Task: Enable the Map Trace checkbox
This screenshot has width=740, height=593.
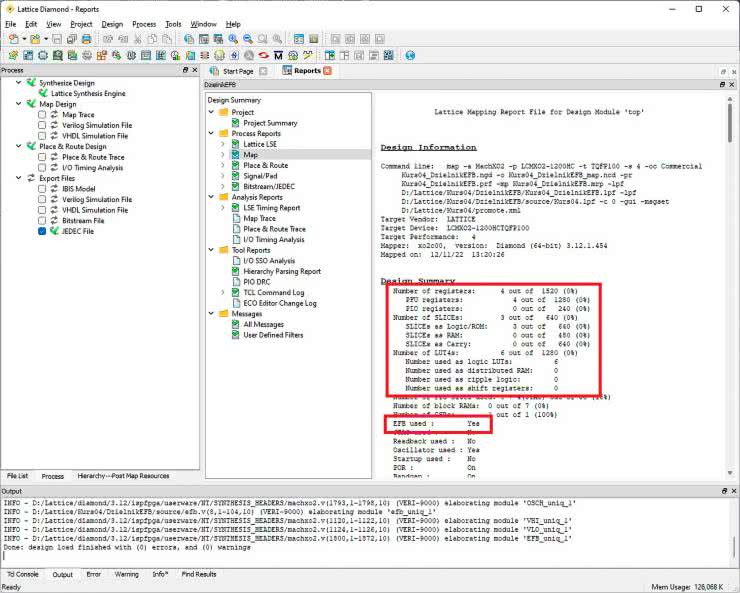Action: pos(42,115)
